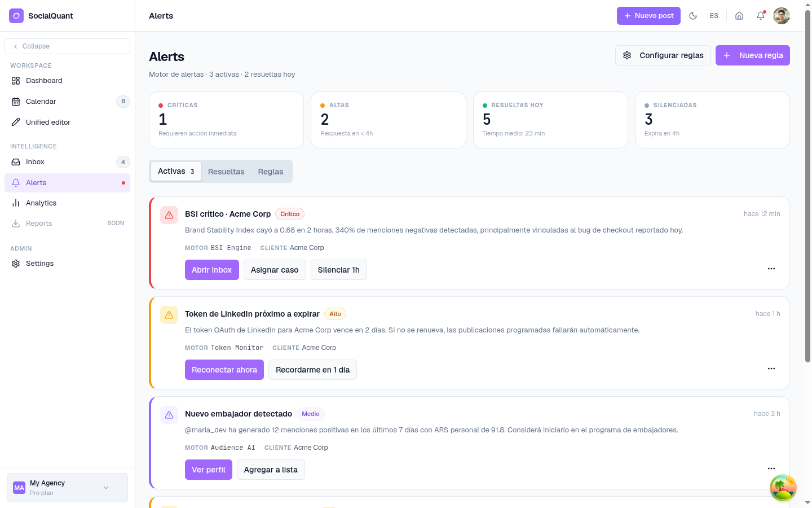Viewport: 812px width, 508px height.
Task: Open more options for BSI crítico alert
Action: click(x=771, y=269)
